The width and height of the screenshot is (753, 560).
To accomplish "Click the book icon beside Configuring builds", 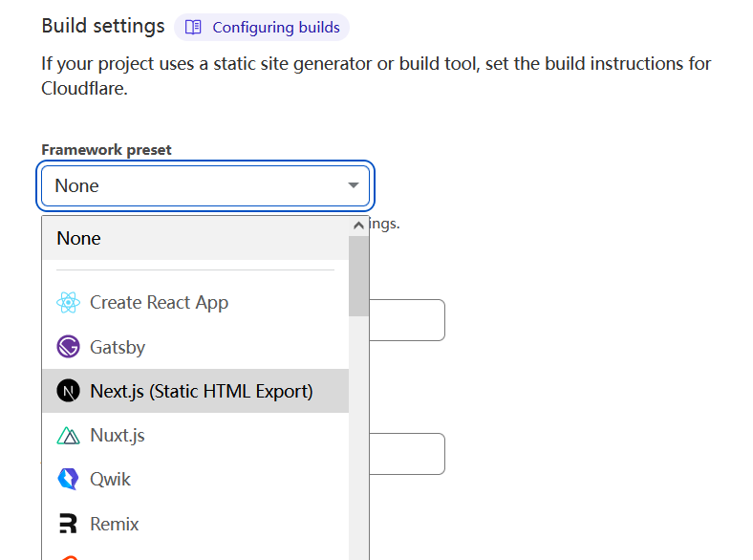I will pos(193,28).
